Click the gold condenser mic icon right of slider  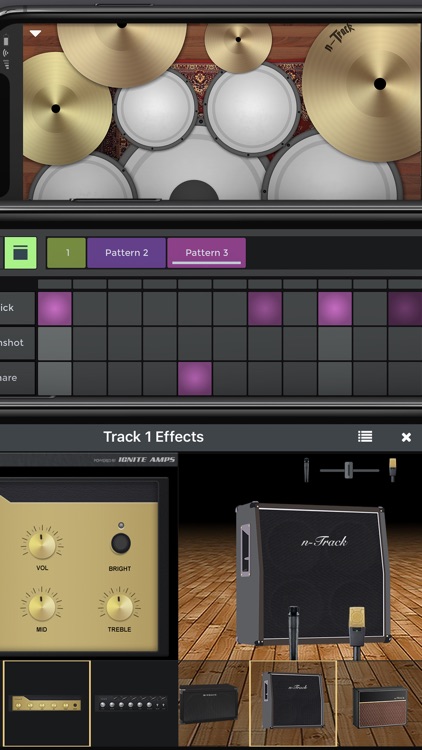[392, 470]
